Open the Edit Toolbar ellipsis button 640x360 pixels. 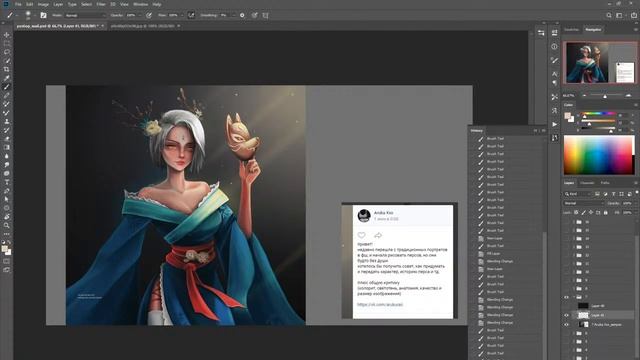pyautogui.click(x=7, y=234)
